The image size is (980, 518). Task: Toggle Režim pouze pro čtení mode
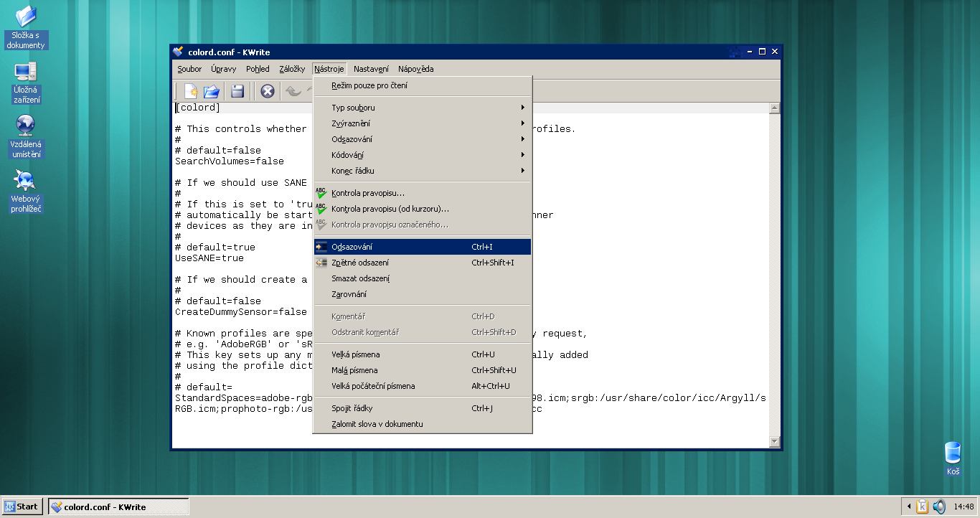(x=369, y=85)
